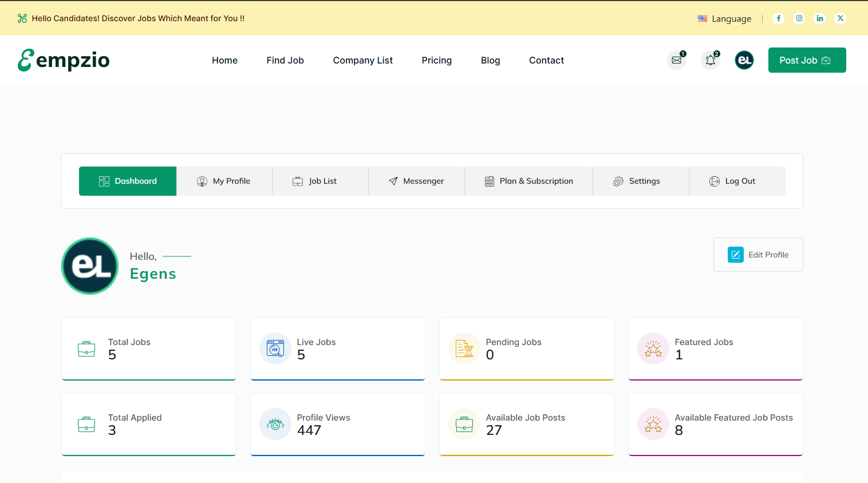This screenshot has width=868, height=483.
Task: Open Company List in navigation menu
Action: tap(362, 60)
